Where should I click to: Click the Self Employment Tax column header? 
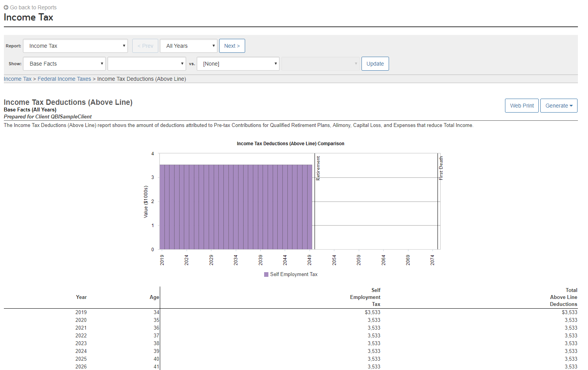(365, 297)
